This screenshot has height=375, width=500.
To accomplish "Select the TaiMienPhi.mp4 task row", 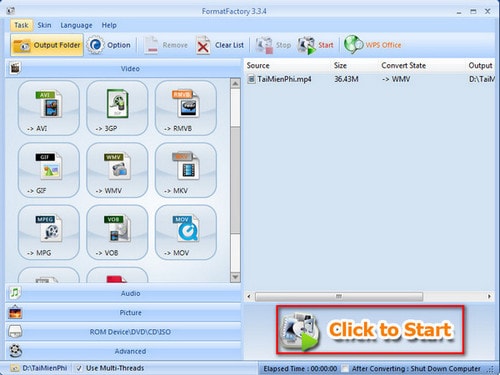I will pyautogui.click(x=371, y=79).
